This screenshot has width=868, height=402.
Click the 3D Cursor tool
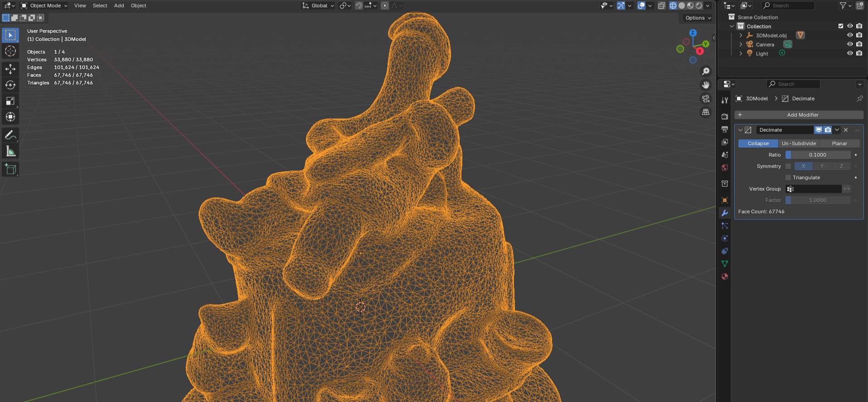[10, 51]
